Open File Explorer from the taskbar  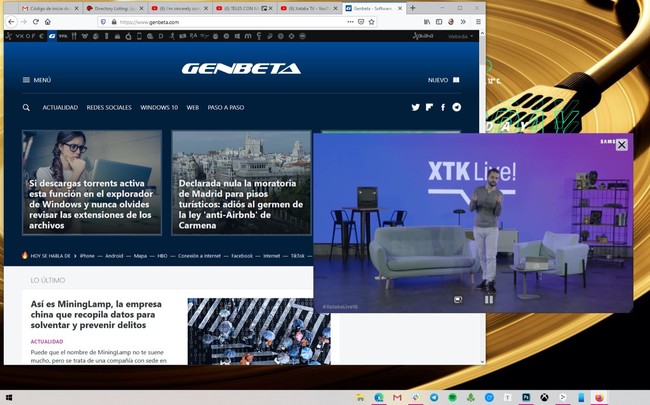360,398
